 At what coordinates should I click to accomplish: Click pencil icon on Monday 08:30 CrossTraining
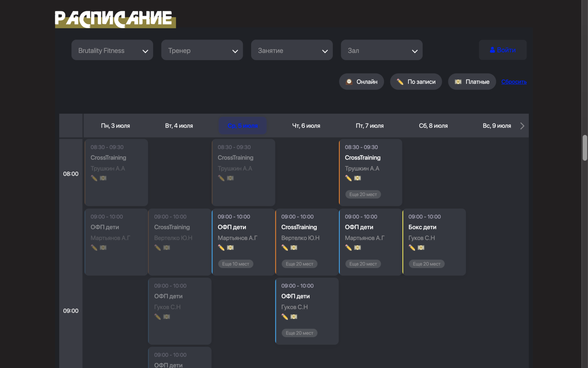coord(94,178)
